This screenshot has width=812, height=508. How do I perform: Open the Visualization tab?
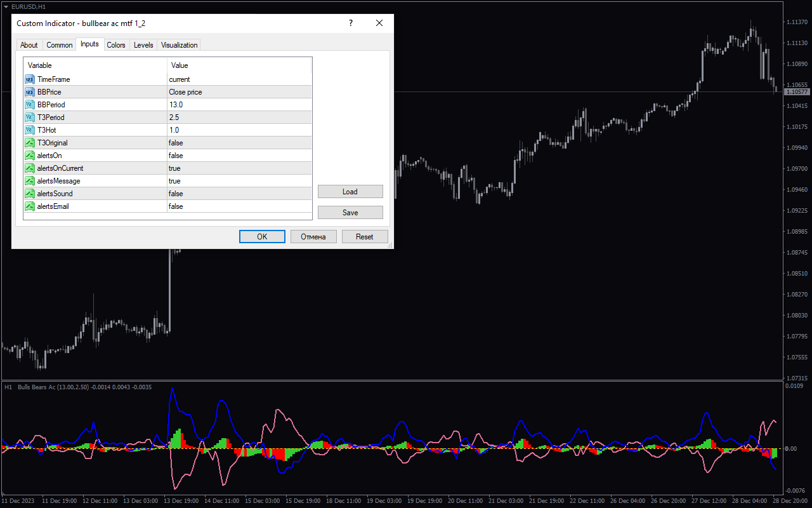[180, 45]
